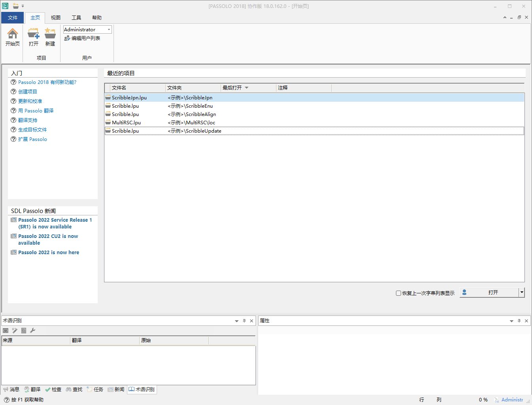Viewport: 532px width, 405px height.
Task: Click the 开始页 home icon
Action: coord(13,34)
